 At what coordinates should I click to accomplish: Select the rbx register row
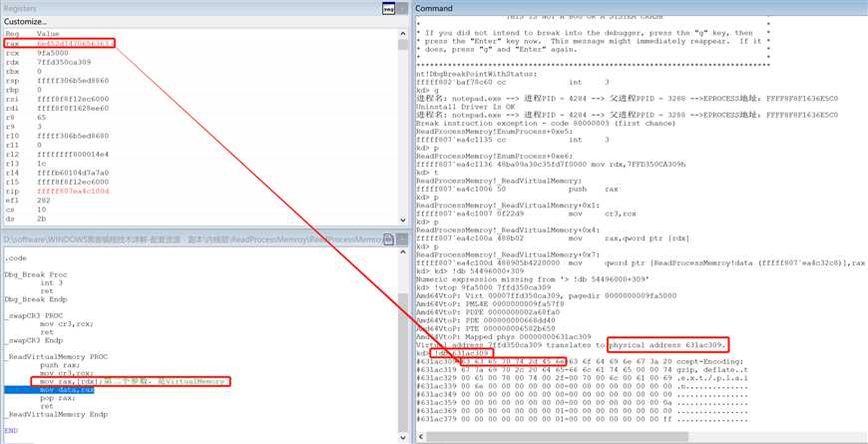tap(200, 72)
